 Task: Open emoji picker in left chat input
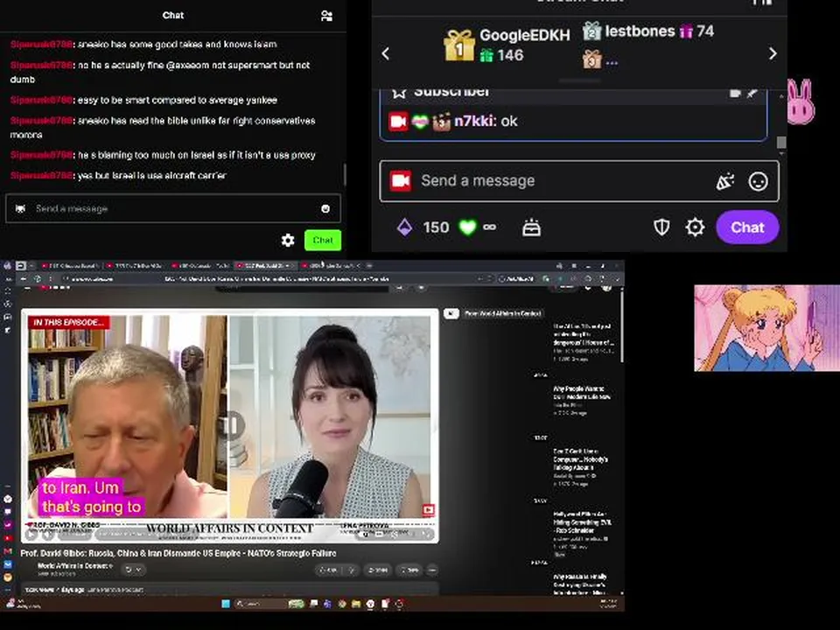pos(325,208)
